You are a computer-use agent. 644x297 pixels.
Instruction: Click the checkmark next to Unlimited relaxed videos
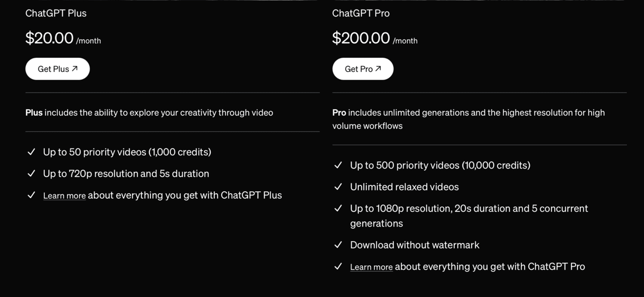(338, 187)
